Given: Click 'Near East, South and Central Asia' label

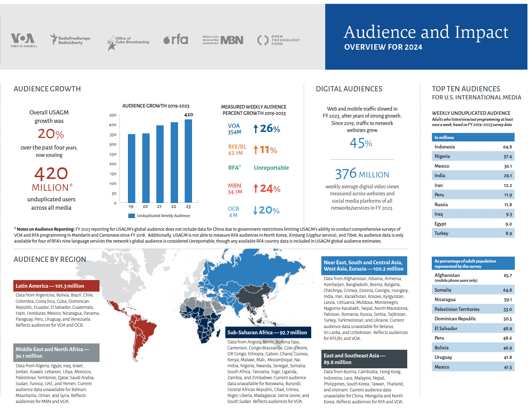Looking at the screenshot, I should coord(364,265).
